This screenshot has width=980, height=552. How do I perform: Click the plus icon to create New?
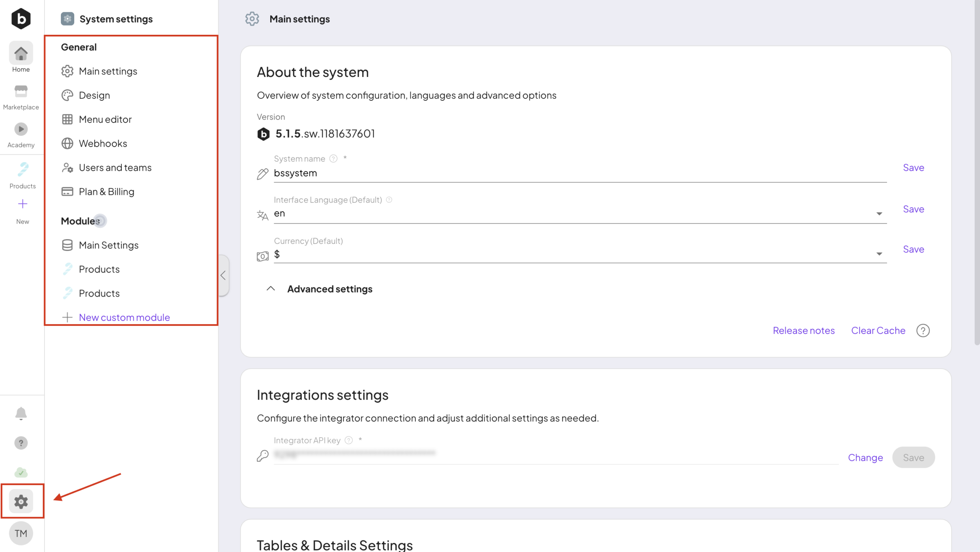(23, 204)
